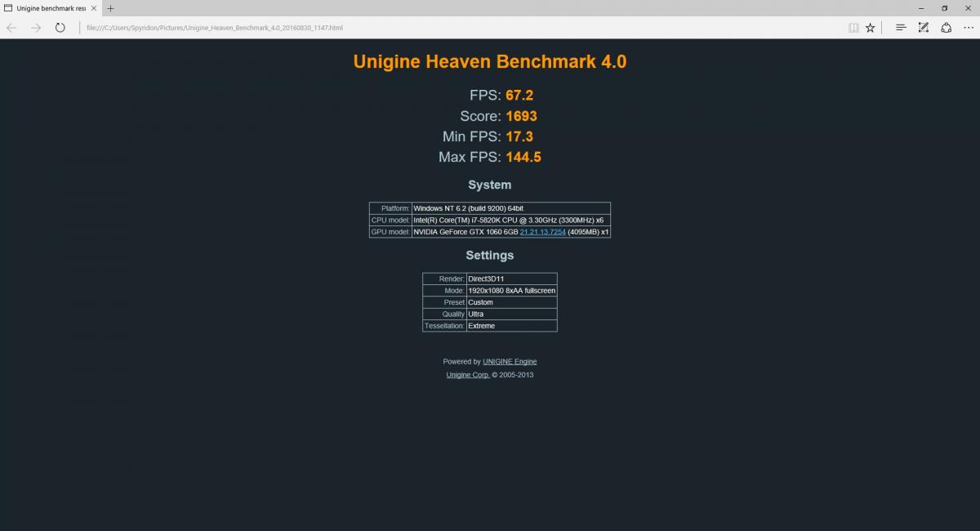The width and height of the screenshot is (980, 531).
Task: Click the Preset: label cell
Action: (444, 302)
